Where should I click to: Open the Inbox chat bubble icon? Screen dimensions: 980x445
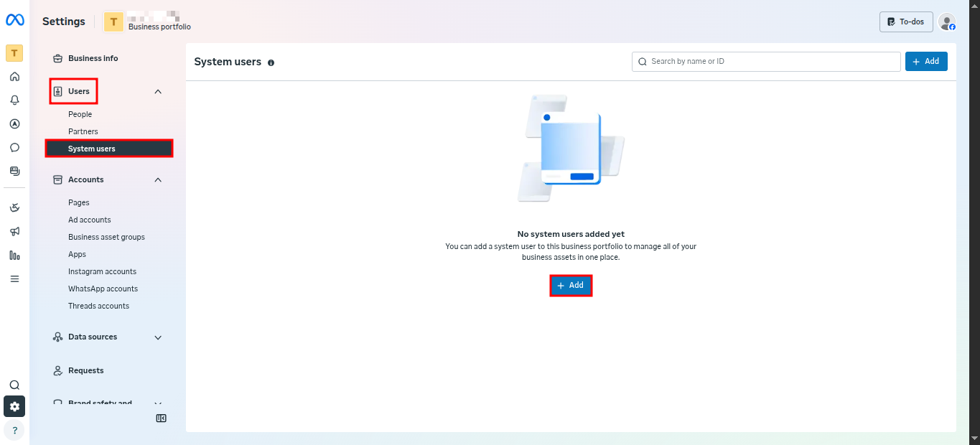14,148
